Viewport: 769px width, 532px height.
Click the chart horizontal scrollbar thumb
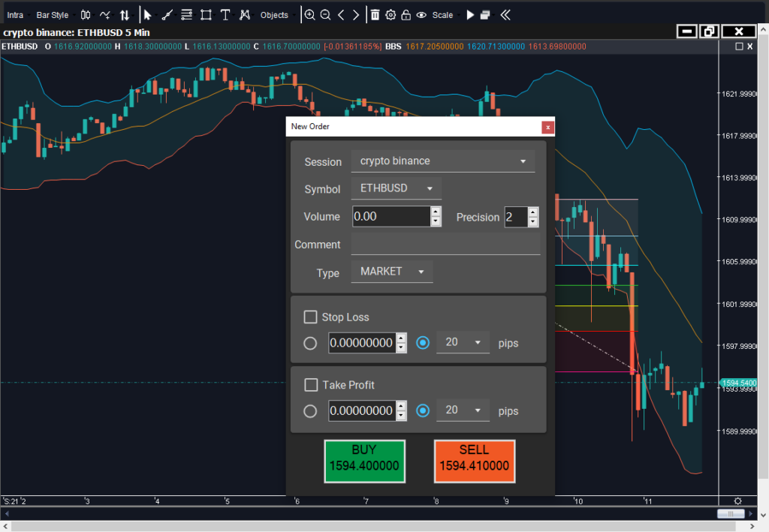pos(730,513)
